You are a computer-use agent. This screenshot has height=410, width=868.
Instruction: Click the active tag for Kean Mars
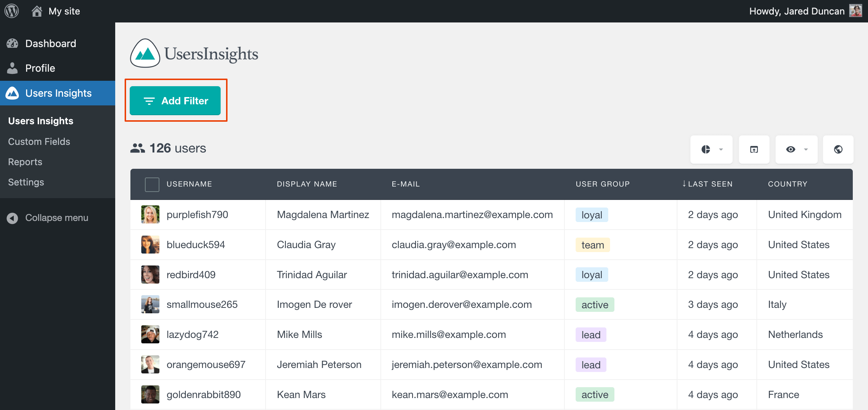click(x=595, y=395)
